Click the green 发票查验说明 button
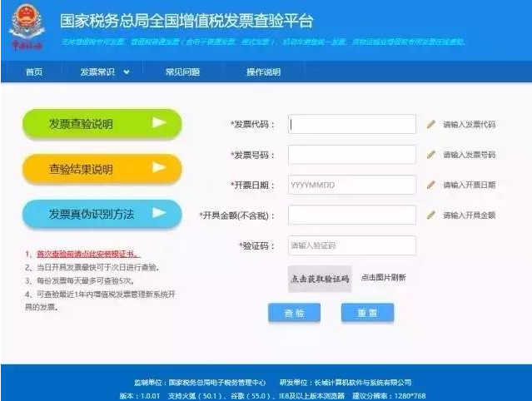Viewport: 532px width, 401px height. [102, 124]
